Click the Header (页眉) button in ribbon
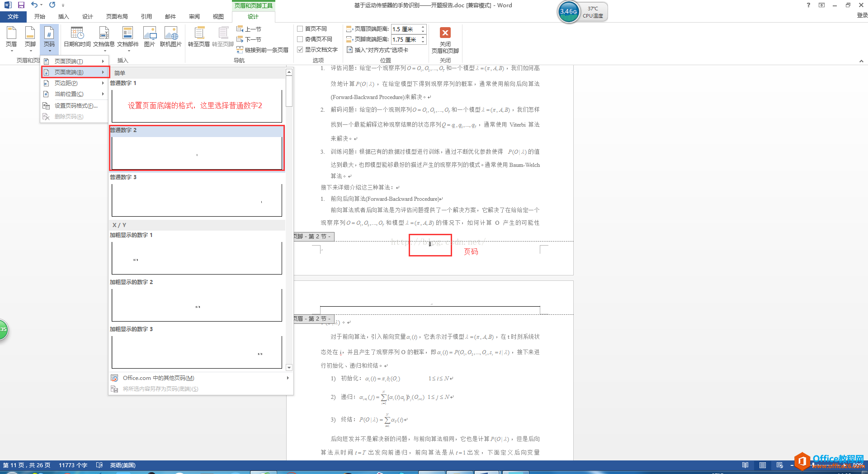The width and height of the screenshot is (868, 474). click(x=11, y=38)
